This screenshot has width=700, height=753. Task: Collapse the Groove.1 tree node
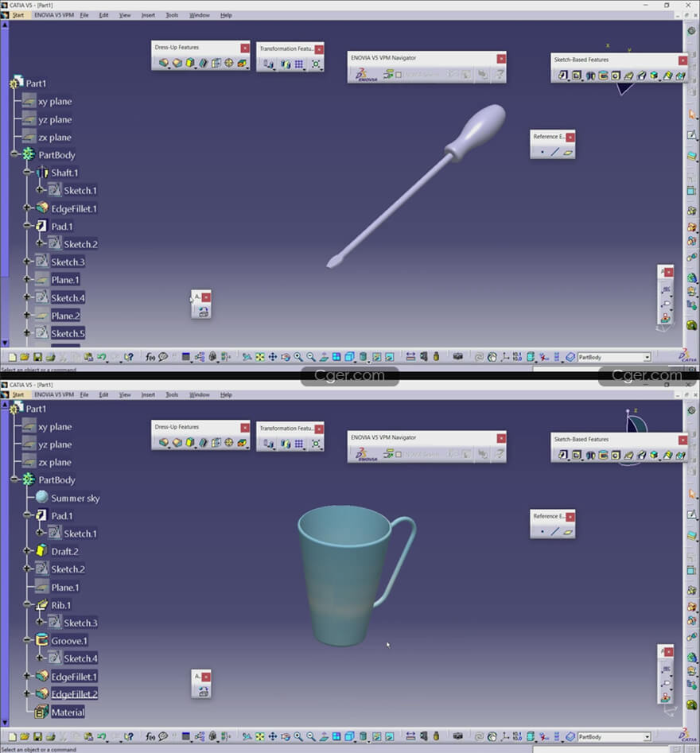coord(27,640)
